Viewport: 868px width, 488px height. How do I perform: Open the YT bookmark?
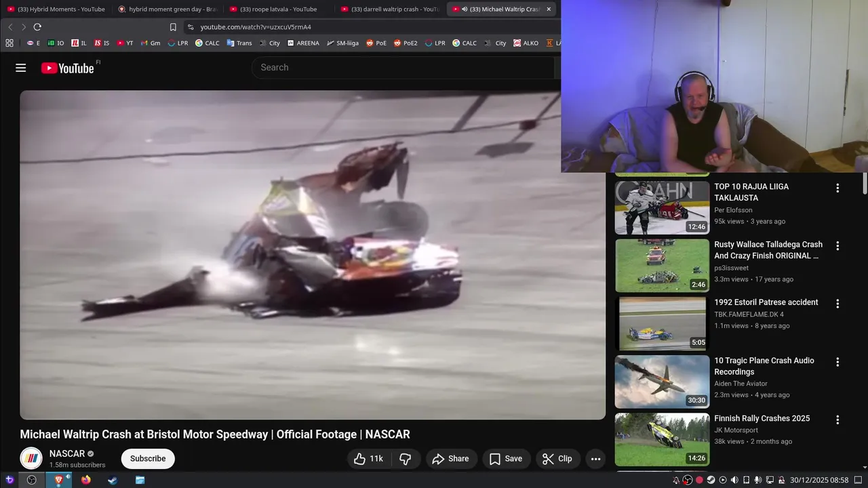[125, 43]
